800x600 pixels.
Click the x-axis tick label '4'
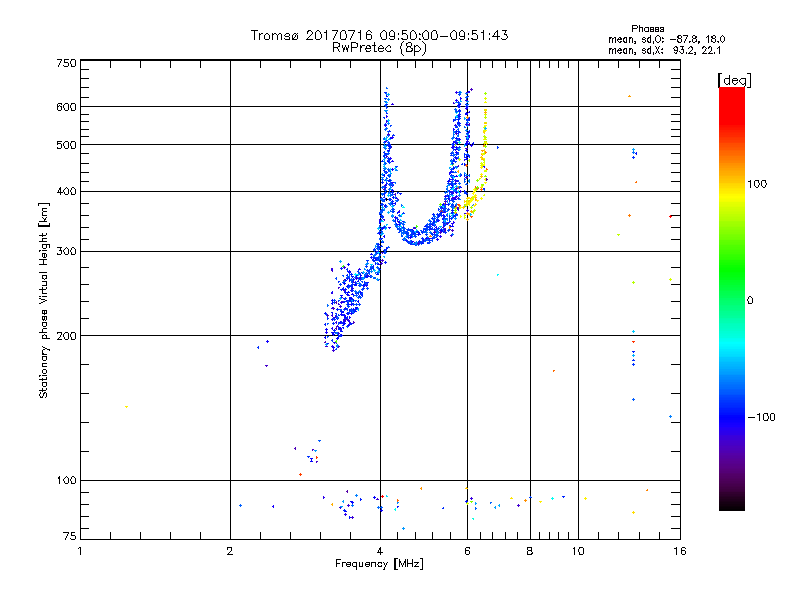380,551
